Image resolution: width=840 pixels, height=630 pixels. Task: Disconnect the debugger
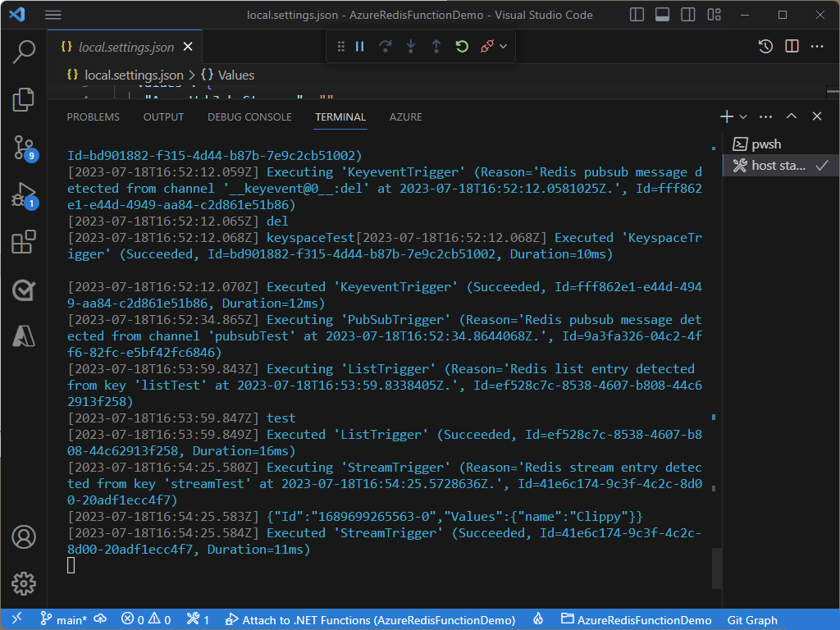pyautogui.click(x=486, y=47)
